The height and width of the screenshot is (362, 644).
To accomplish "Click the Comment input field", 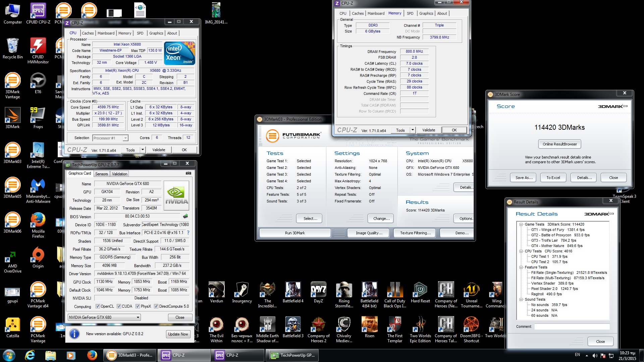I will 572,326.
